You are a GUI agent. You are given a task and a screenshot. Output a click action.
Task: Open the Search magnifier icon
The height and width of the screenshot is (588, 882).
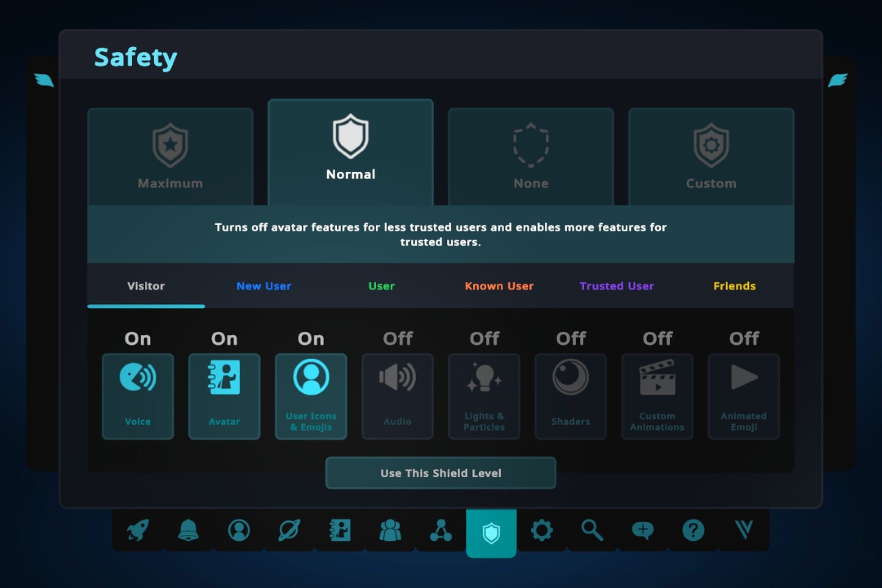coord(592,531)
